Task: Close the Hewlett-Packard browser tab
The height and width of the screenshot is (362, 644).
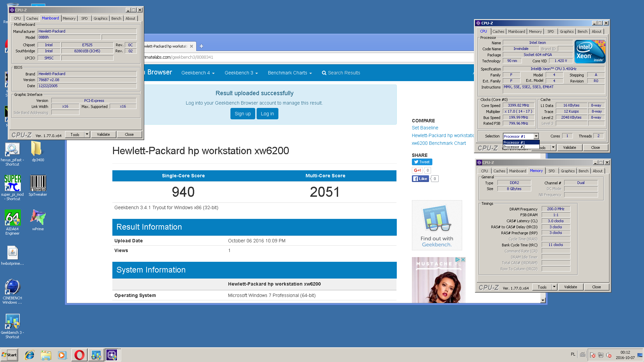Action: pyautogui.click(x=192, y=46)
